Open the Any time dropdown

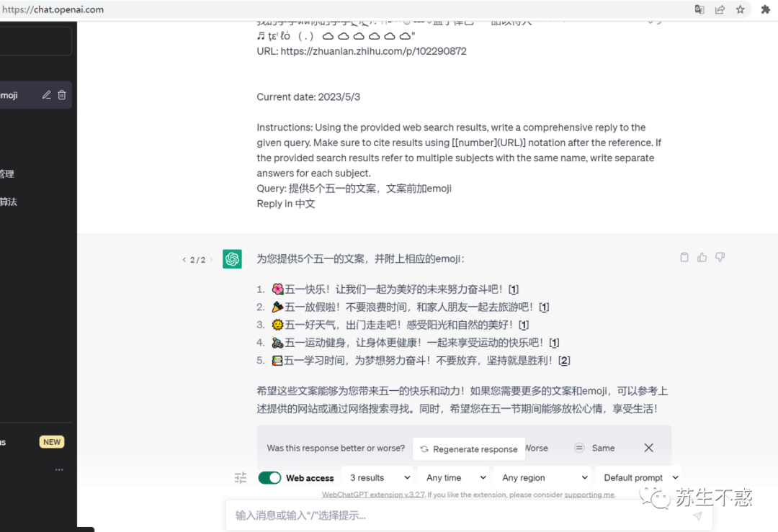click(455, 477)
